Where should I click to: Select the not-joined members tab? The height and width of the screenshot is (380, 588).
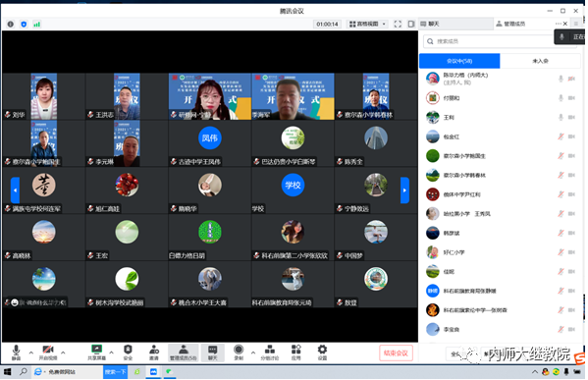point(540,61)
